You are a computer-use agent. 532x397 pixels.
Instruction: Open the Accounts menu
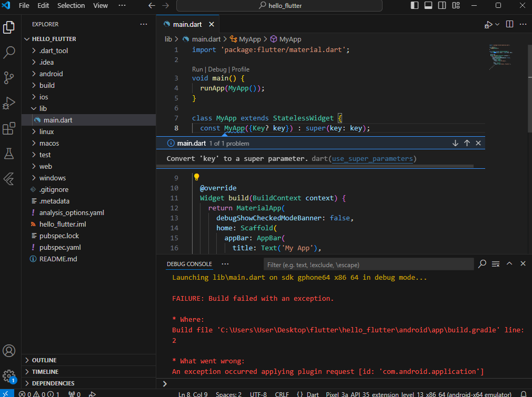(x=9, y=351)
